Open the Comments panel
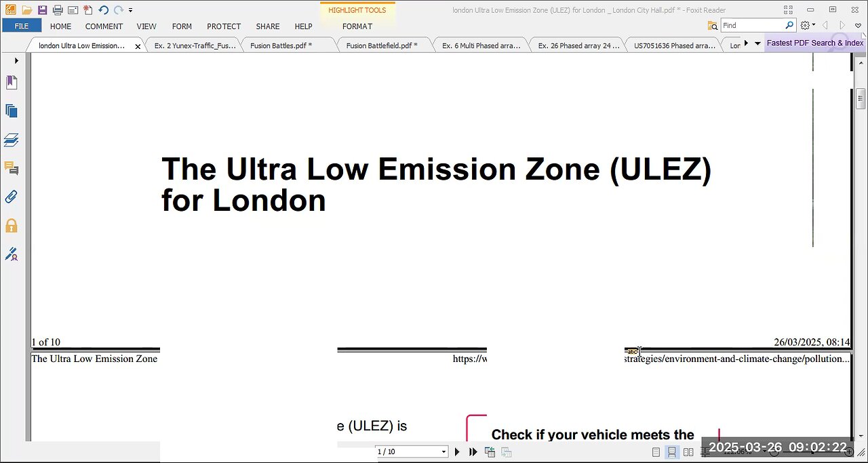 click(x=12, y=168)
